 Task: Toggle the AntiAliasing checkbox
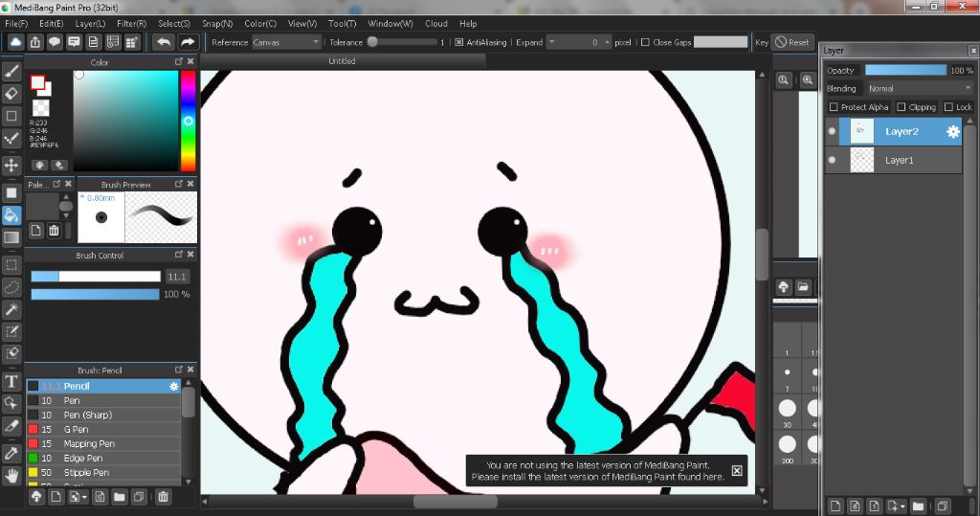click(x=458, y=42)
